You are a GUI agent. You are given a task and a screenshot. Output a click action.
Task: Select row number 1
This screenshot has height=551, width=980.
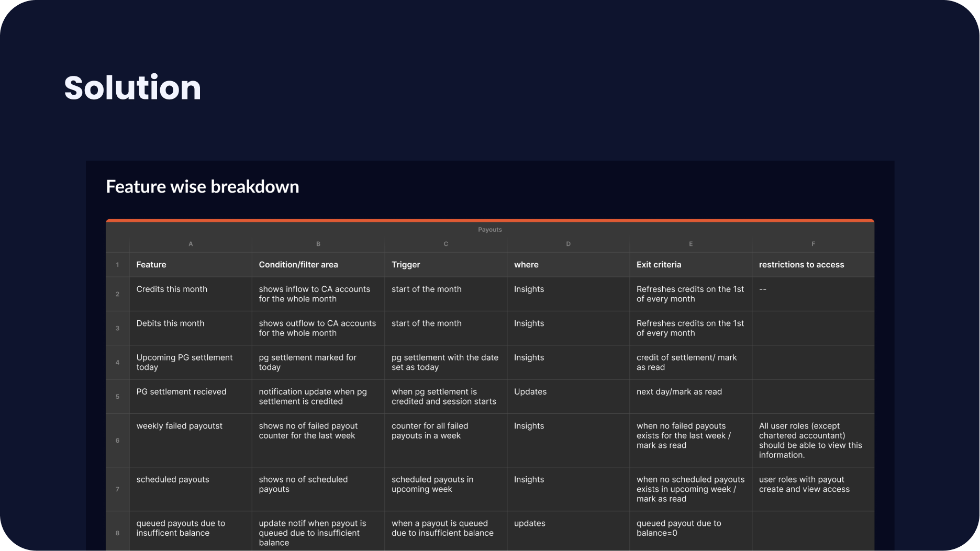(x=117, y=265)
